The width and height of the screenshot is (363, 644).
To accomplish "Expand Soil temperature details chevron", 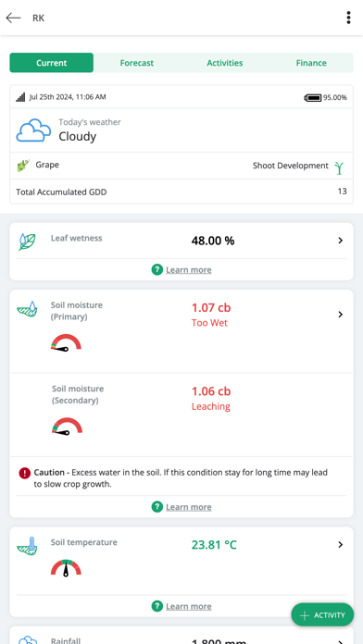I will [341, 545].
